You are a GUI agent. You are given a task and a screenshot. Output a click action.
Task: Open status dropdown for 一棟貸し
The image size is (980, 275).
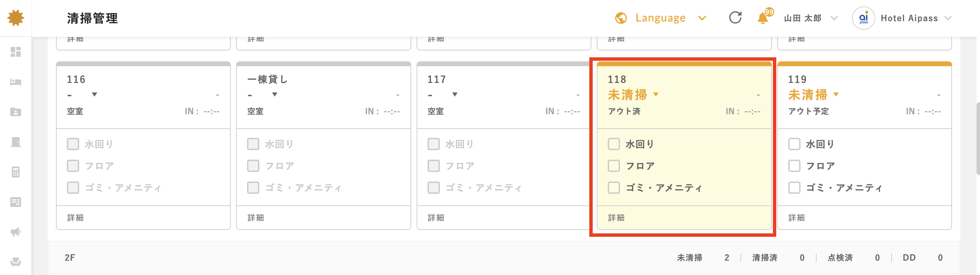(275, 94)
